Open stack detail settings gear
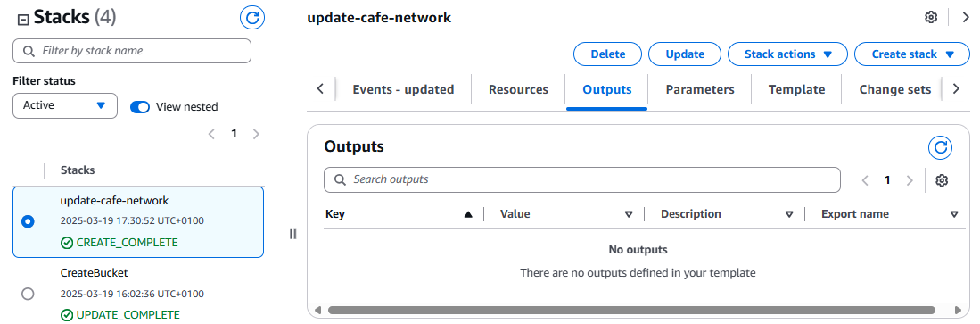Screen dimensions: 980x324 click(x=931, y=18)
